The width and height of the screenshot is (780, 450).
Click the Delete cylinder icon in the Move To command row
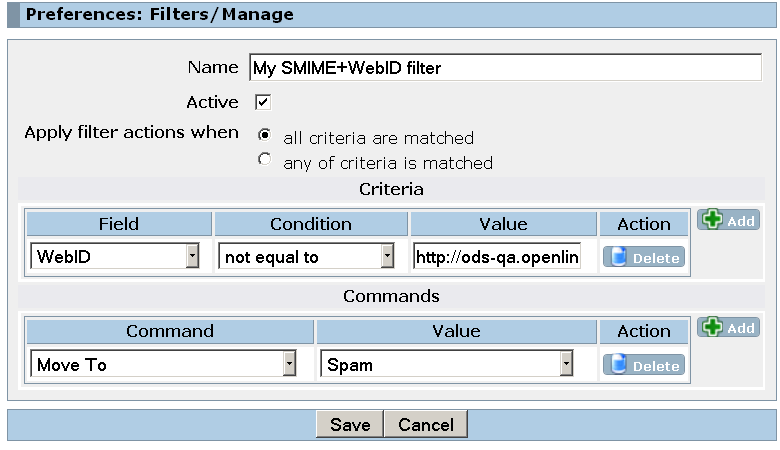pyautogui.click(x=618, y=364)
